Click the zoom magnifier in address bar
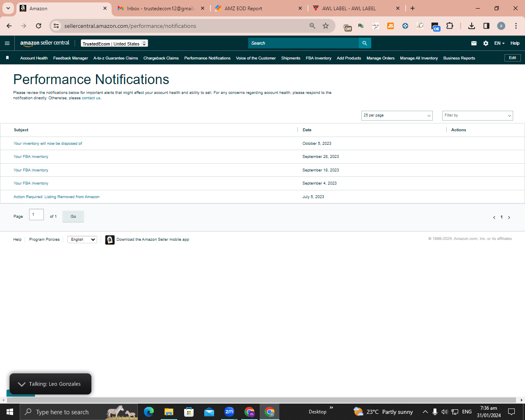The image size is (525, 420). (313, 26)
